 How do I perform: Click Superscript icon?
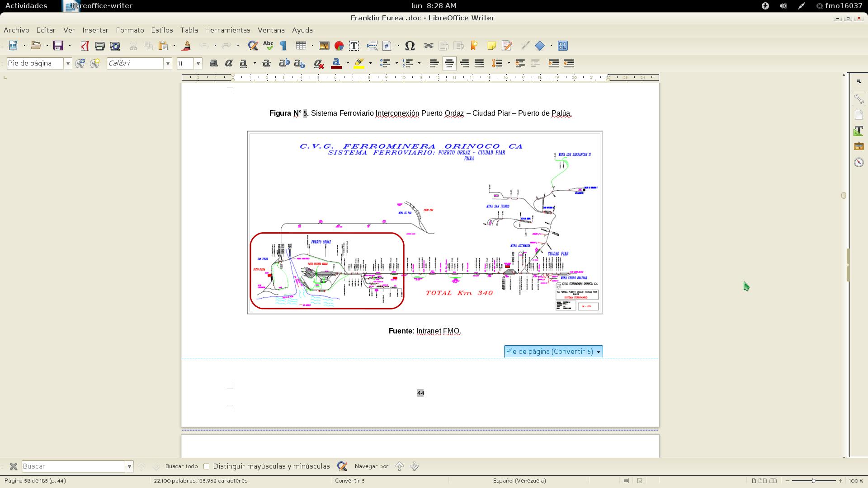pyautogui.click(x=284, y=63)
